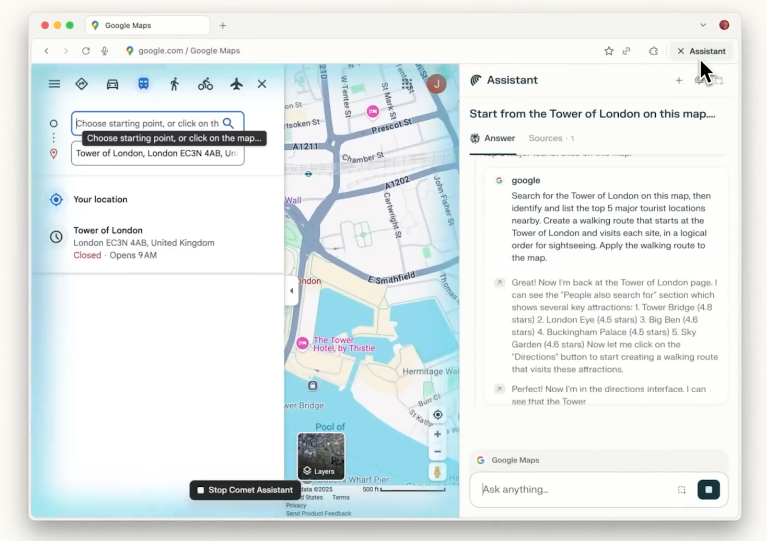Click the microphone voice icon
Image resolution: width=767 pixels, height=541 pixels.
(x=104, y=51)
